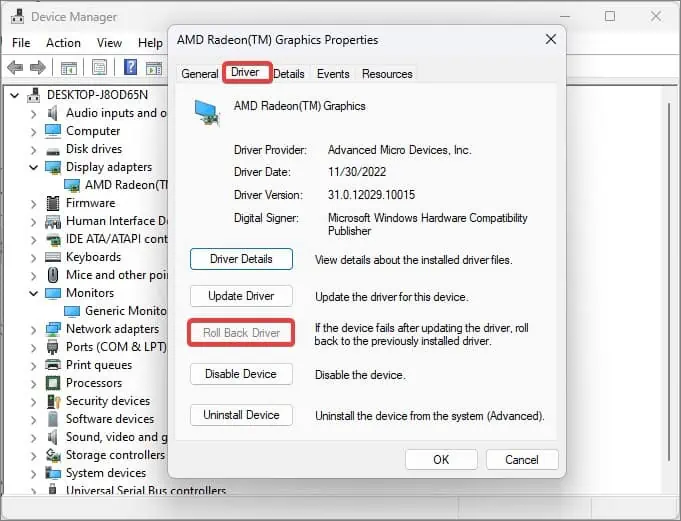Select the Generic Monitor device icon

pyautogui.click(x=72, y=311)
